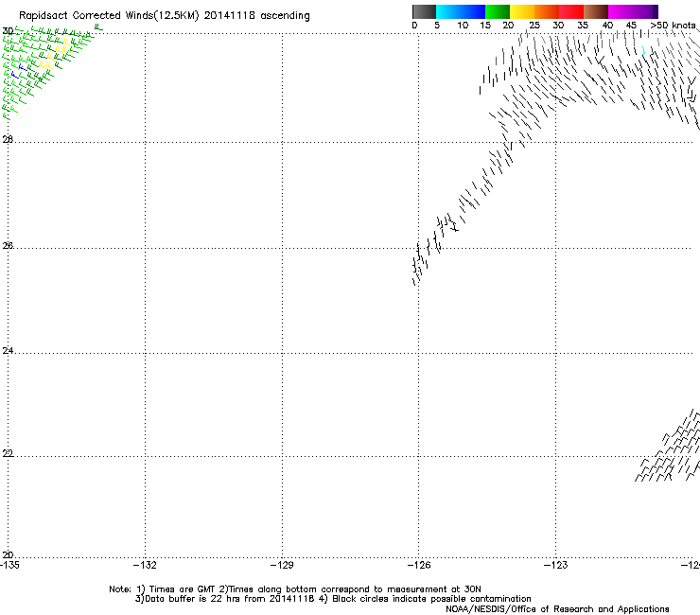This screenshot has height=615, width=700.
Task: Click the '40' legend scale label
Action: click(607, 26)
